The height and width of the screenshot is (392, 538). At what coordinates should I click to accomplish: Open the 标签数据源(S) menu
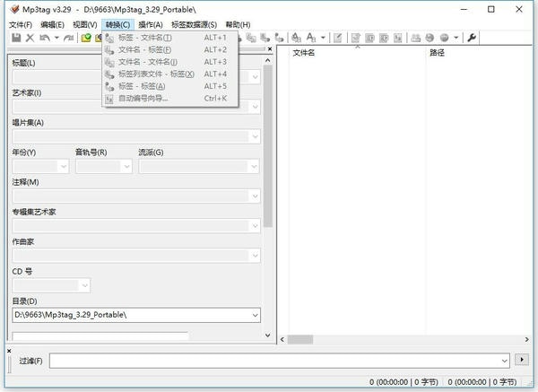(195, 25)
